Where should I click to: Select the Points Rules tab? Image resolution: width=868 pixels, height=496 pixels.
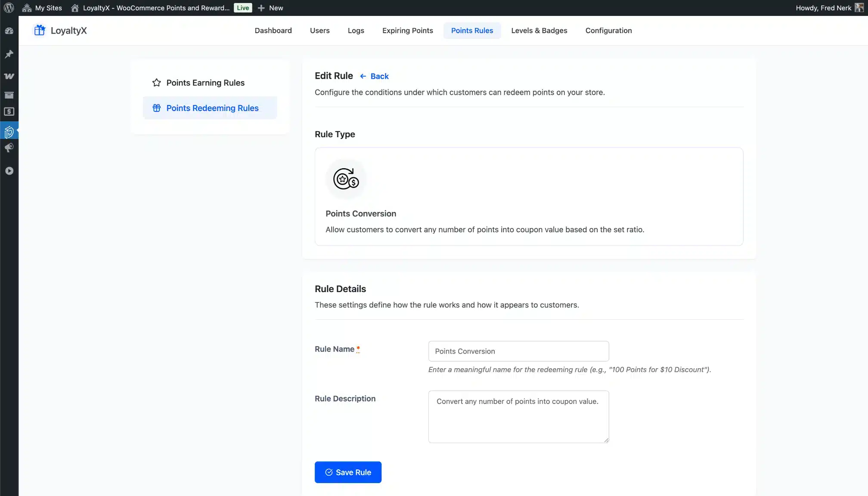tap(472, 31)
